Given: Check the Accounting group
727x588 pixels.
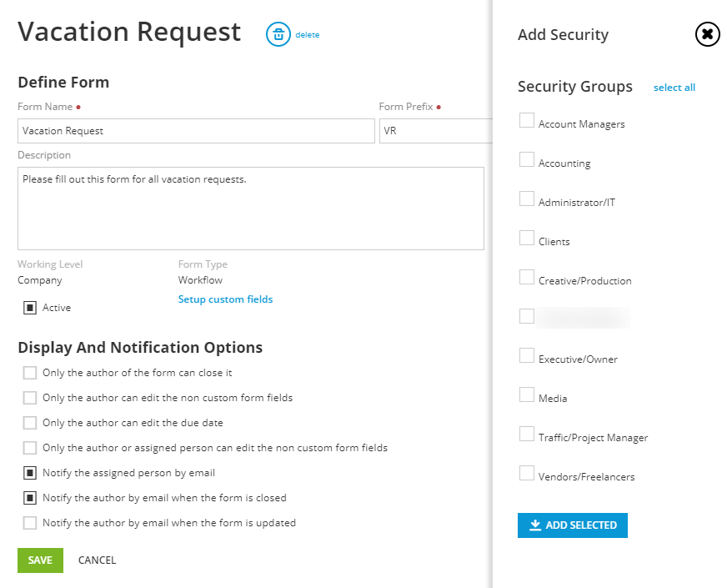Looking at the screenshot, I should (x=527, y=159).
